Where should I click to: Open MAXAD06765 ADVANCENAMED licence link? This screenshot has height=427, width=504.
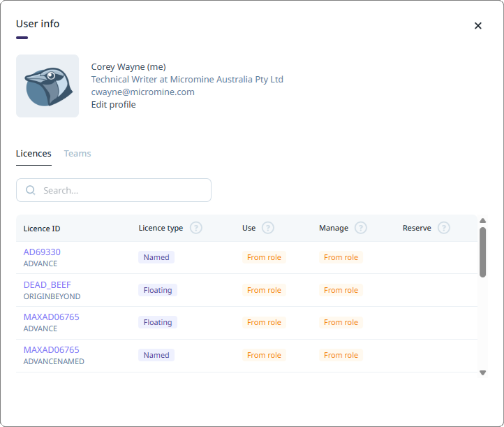click(52, 349)
